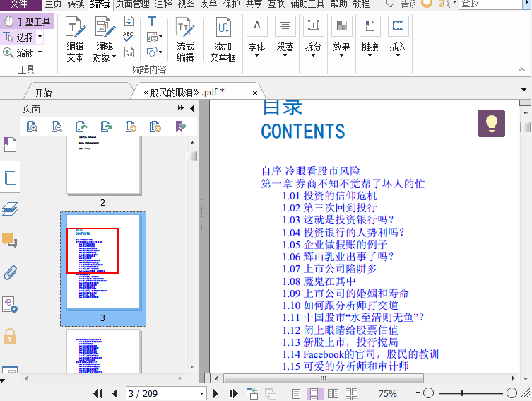Open the Add Image tool dropdown

tap(161, 37)
